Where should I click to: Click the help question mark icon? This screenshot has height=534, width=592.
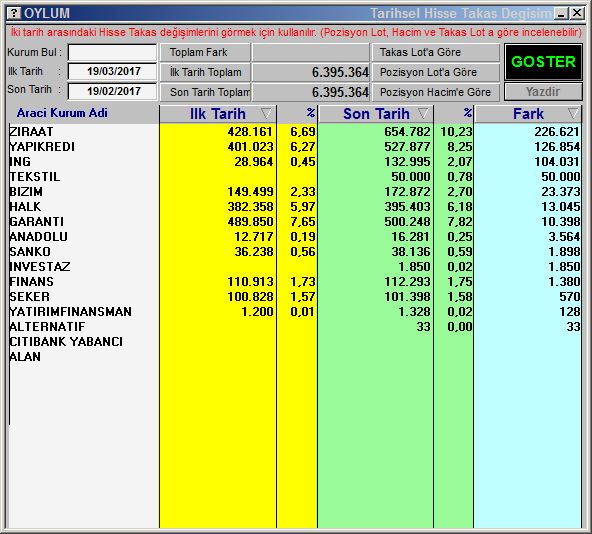click(14, 13)
